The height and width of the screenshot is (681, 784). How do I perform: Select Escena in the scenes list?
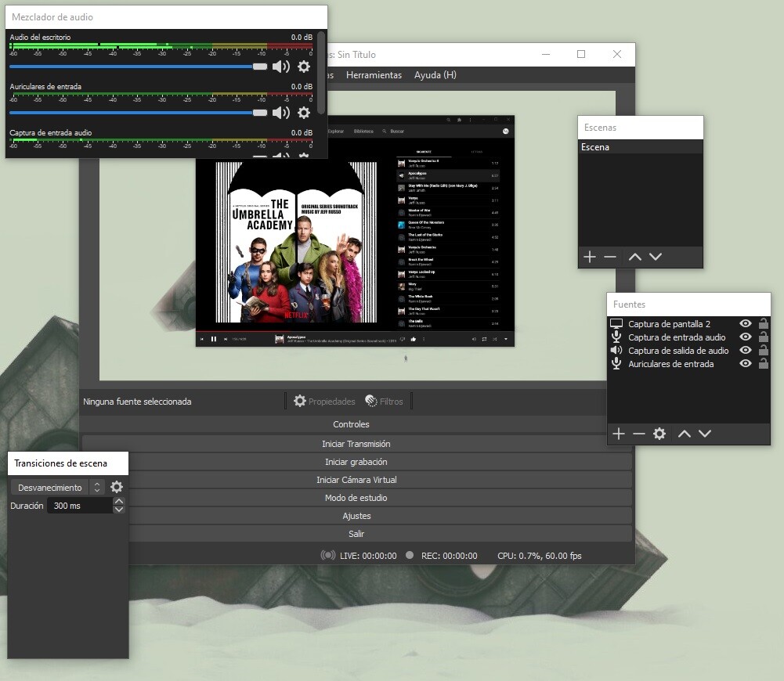[641, 147]
